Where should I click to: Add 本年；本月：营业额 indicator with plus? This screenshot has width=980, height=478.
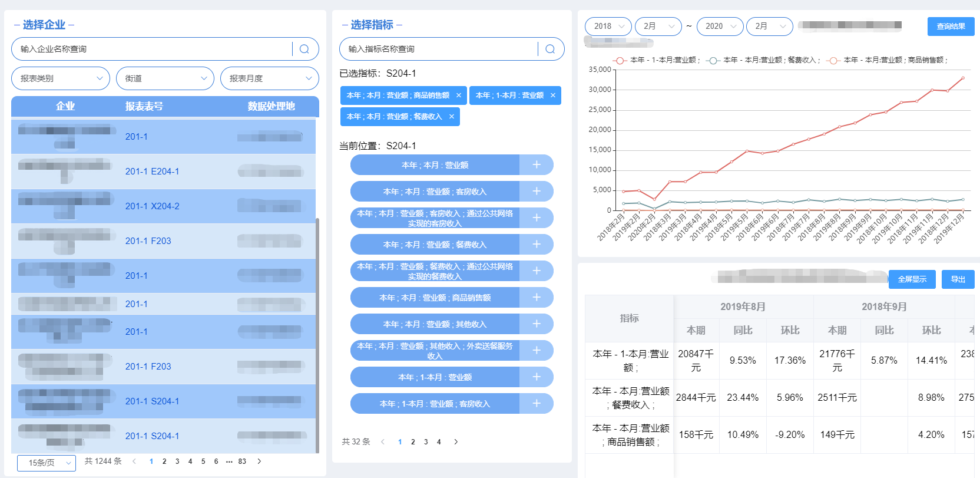[536, 165]
